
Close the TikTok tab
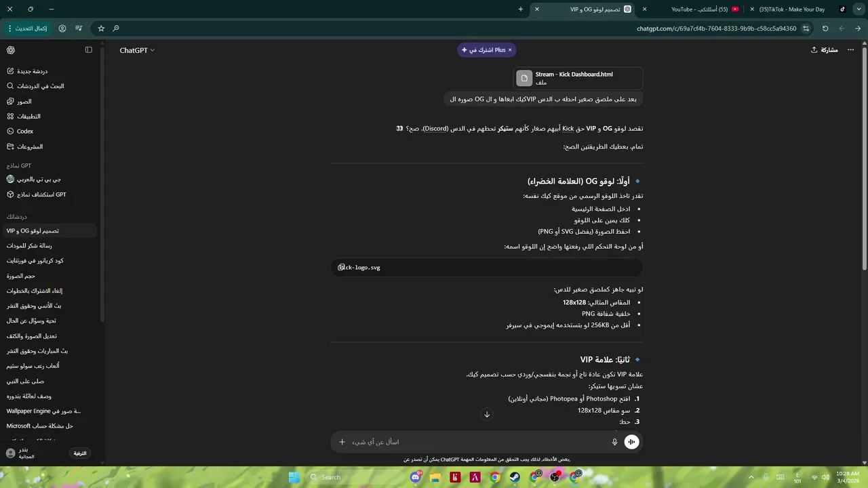752,9
